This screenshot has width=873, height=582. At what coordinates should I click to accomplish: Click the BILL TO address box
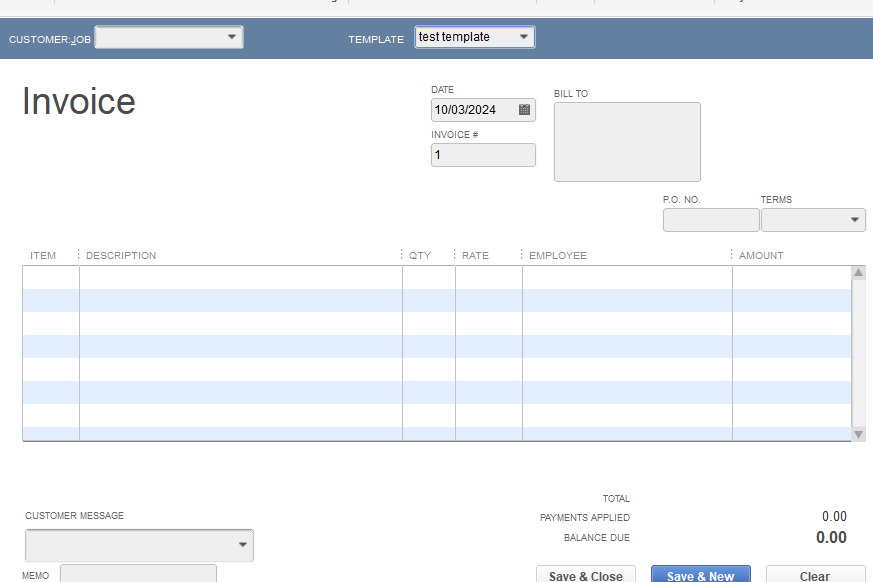coord(627,141)
